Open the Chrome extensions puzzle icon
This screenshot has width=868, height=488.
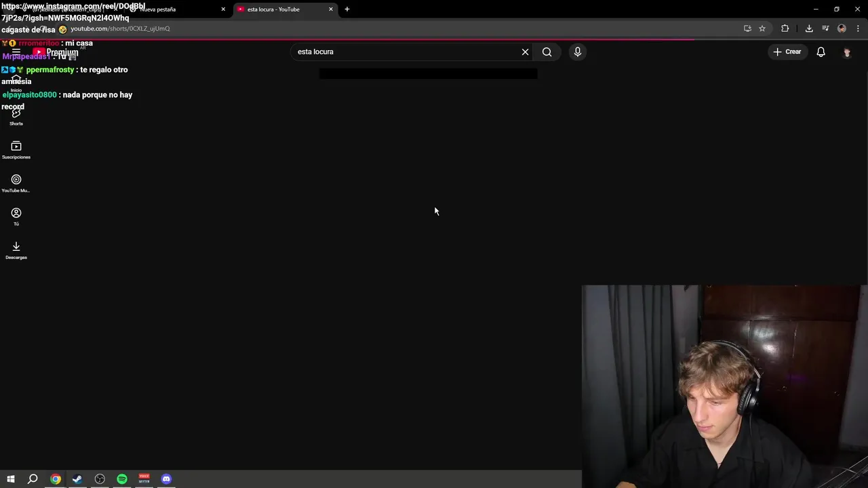click(785, 28)
